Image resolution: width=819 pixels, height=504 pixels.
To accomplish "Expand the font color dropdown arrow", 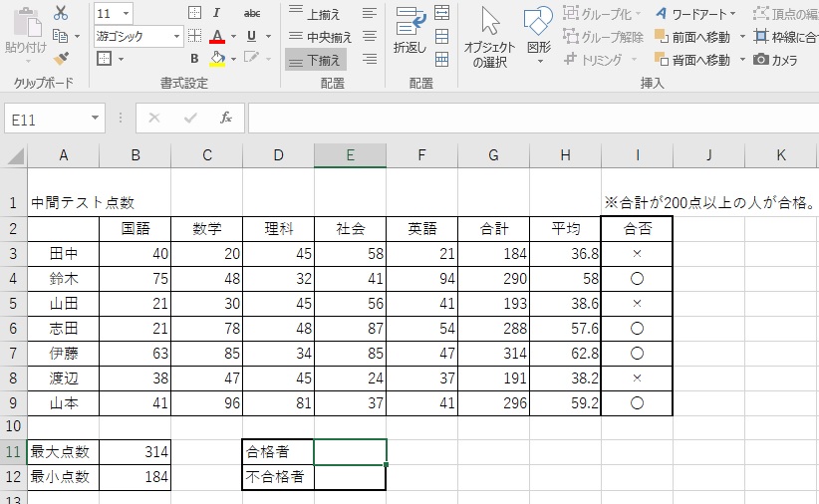I will click(x=233, y=36).
